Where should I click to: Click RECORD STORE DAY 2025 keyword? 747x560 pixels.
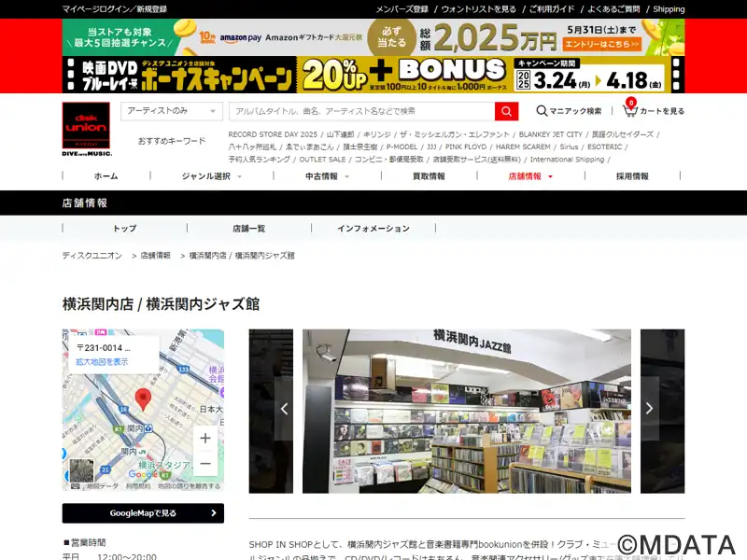[273, 134]
